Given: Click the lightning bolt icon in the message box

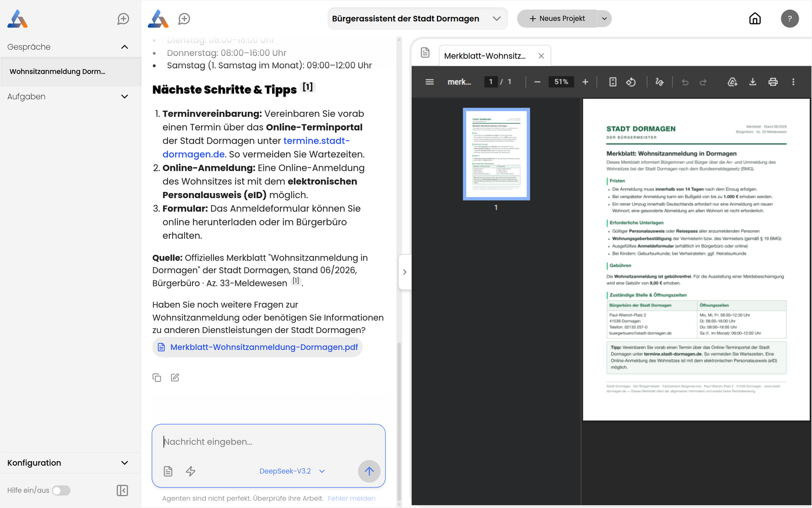Looking at the screenshot, I should click(191, 471).
